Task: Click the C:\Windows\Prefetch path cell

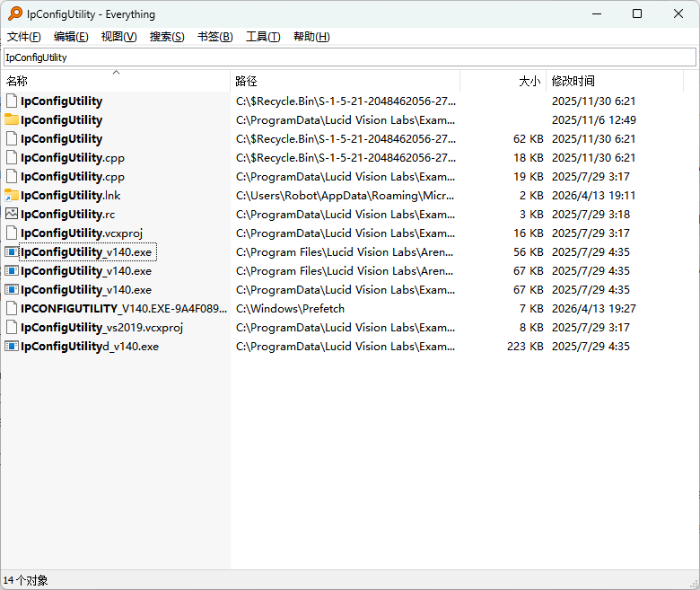Action: (290, 309)
